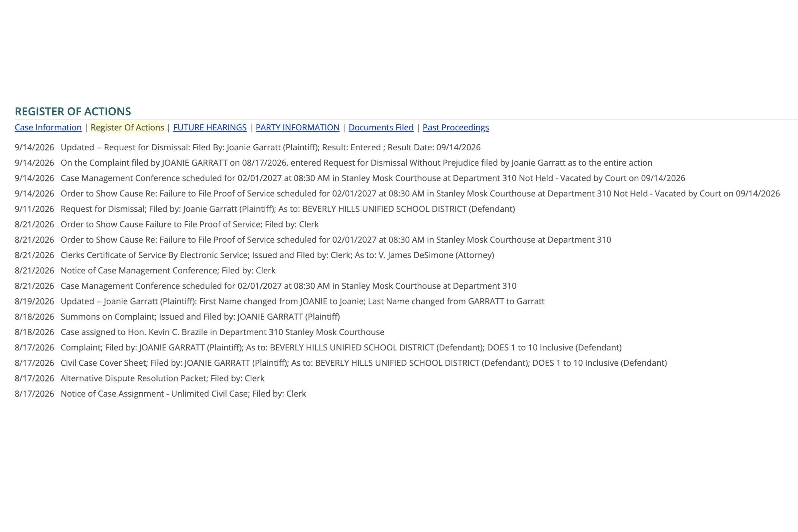Go to FUTURE HEARINGS section
The image size is (798, 532).
(210, 127)
